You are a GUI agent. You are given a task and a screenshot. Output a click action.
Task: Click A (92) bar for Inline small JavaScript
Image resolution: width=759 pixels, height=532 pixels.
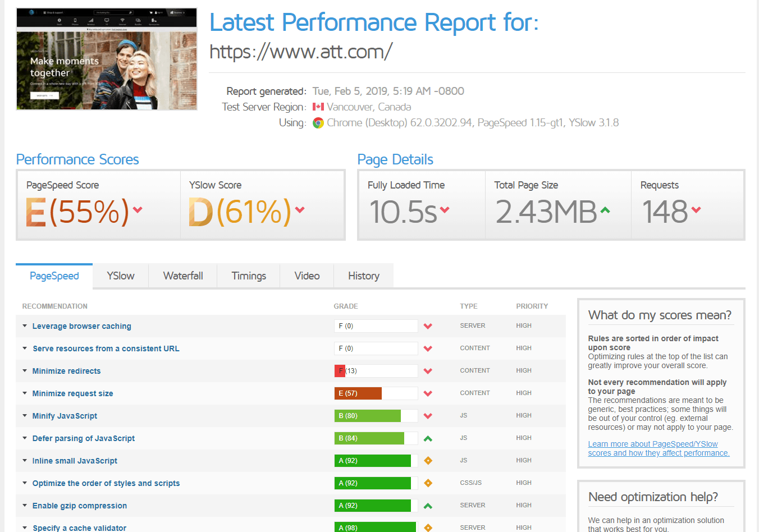376,461
